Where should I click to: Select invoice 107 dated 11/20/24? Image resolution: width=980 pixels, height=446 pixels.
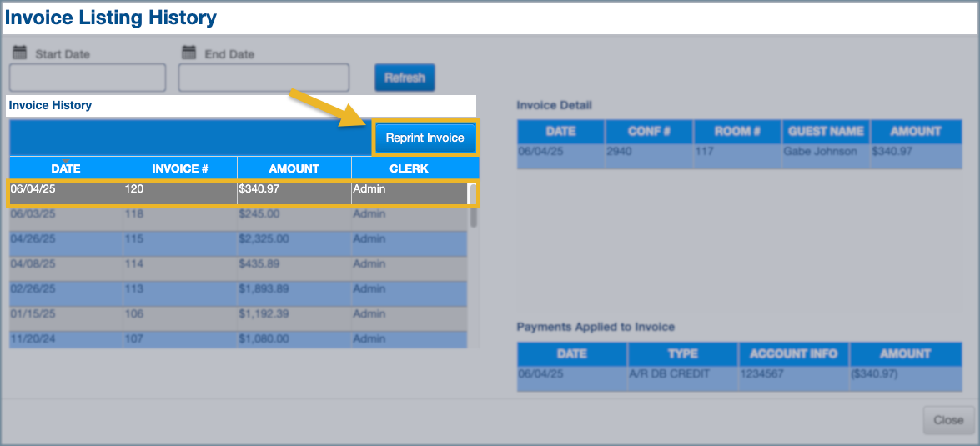click(238, 339)
